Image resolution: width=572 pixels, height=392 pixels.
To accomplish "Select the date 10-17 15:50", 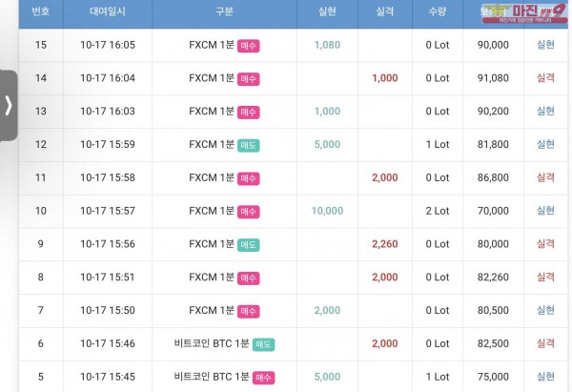I will point(108,311).
